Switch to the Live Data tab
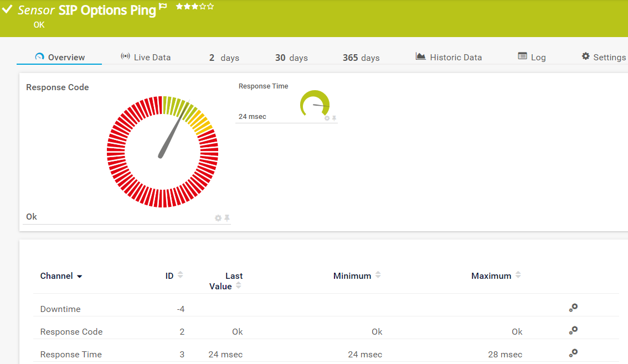Screen dimensions: 628x364 pyautogui.click(x=146, y=58)
